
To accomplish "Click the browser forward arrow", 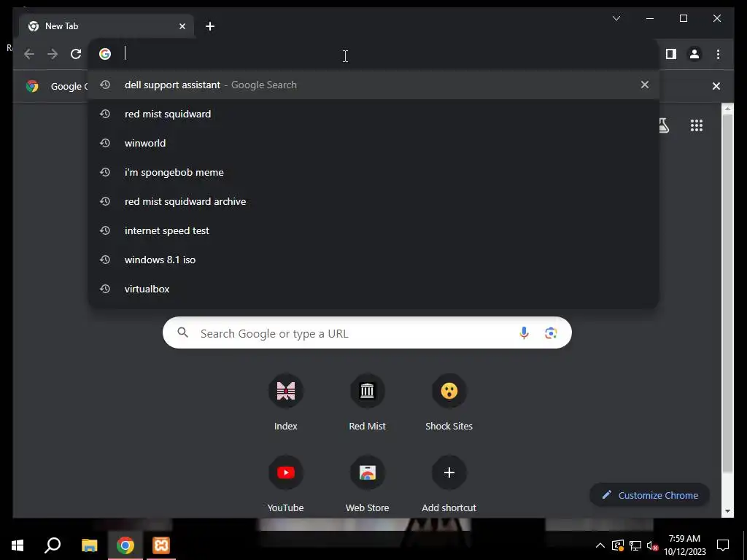I will pyautogui.click(x=53, y=54).
